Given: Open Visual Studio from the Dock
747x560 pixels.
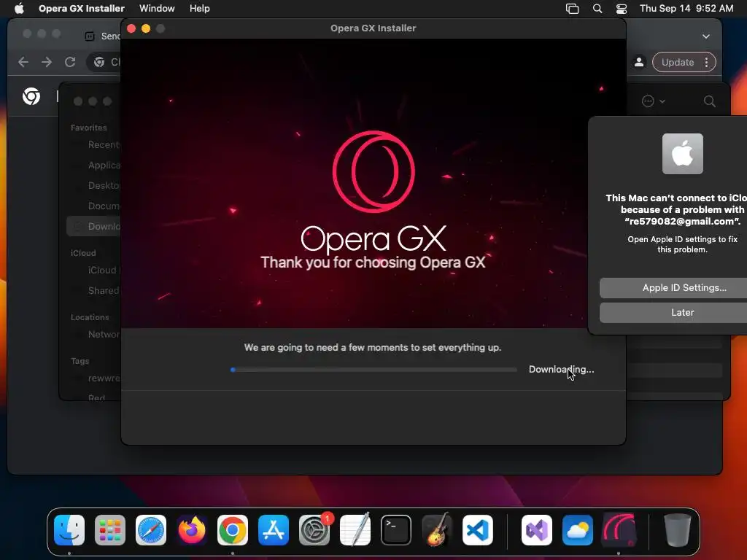Looking at the screenshot, I should tap(537, 530).
